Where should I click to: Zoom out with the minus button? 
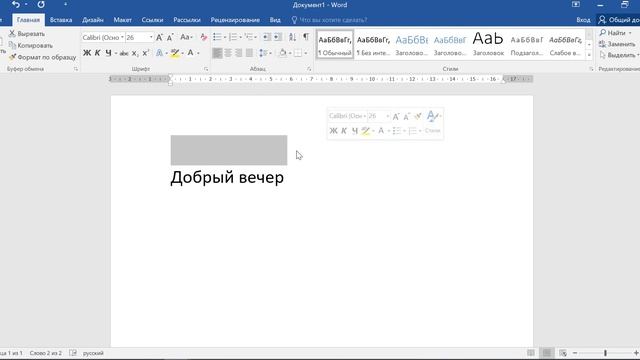[575, 353]
